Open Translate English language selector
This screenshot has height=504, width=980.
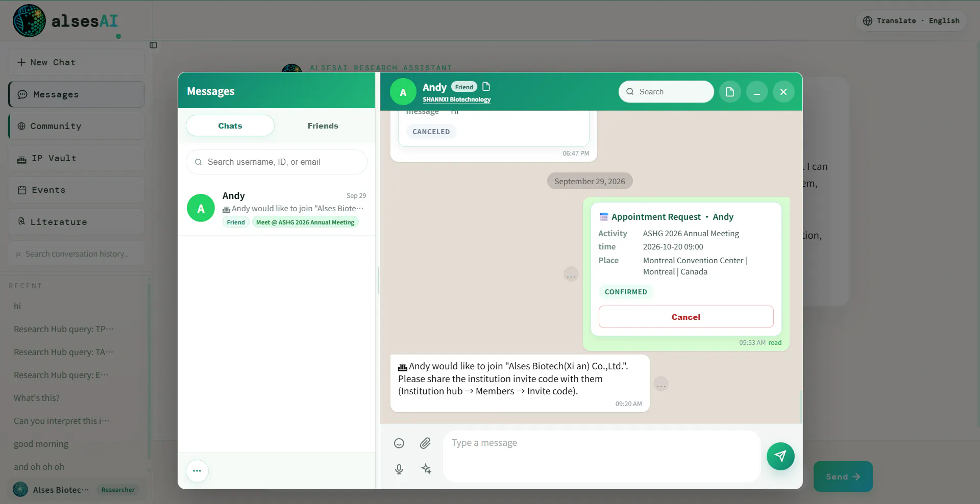point(911,21)
